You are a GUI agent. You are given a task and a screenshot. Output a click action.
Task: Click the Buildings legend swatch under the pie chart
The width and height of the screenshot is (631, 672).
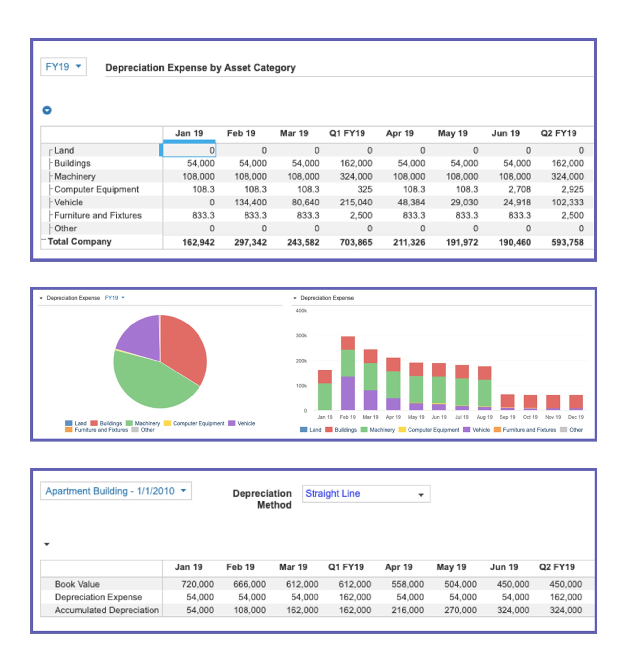coord(94,423)
